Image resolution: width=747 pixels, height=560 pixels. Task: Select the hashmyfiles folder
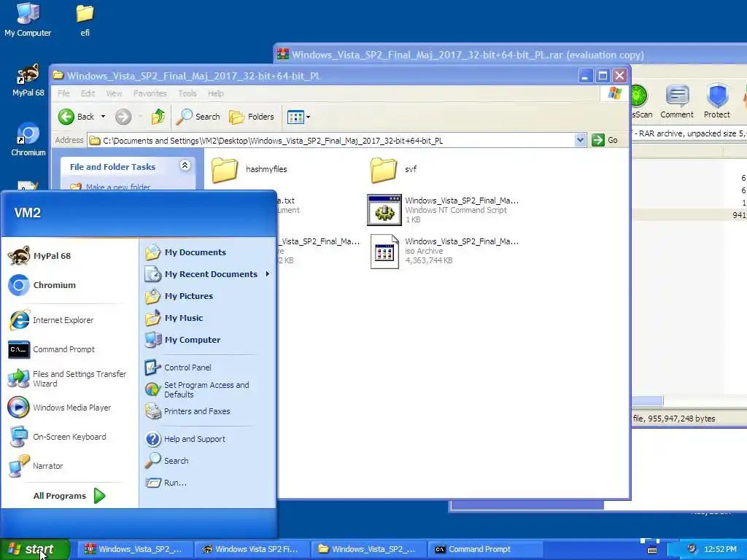point(249,169)
